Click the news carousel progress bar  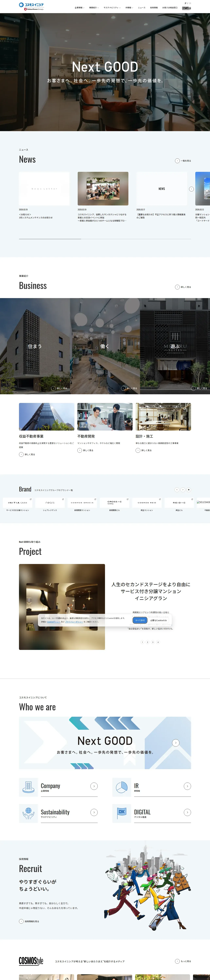click(105, 239)
